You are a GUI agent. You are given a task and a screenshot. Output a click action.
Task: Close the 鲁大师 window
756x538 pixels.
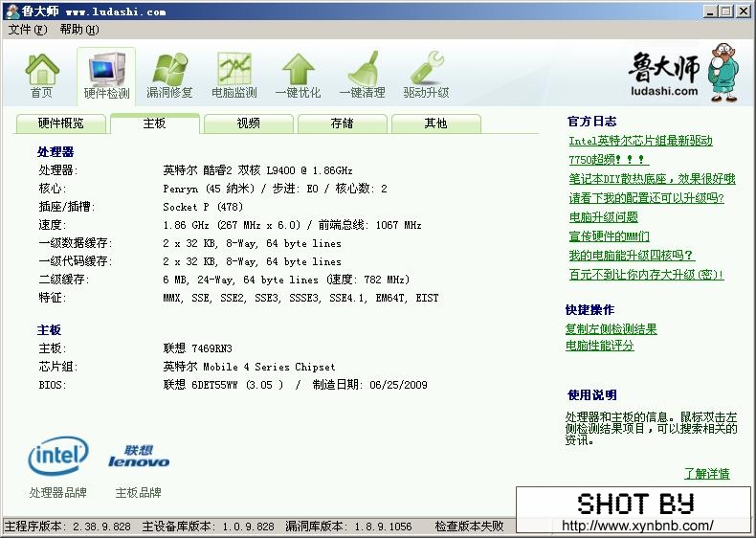pyautogui.click(x=744, y=11)
